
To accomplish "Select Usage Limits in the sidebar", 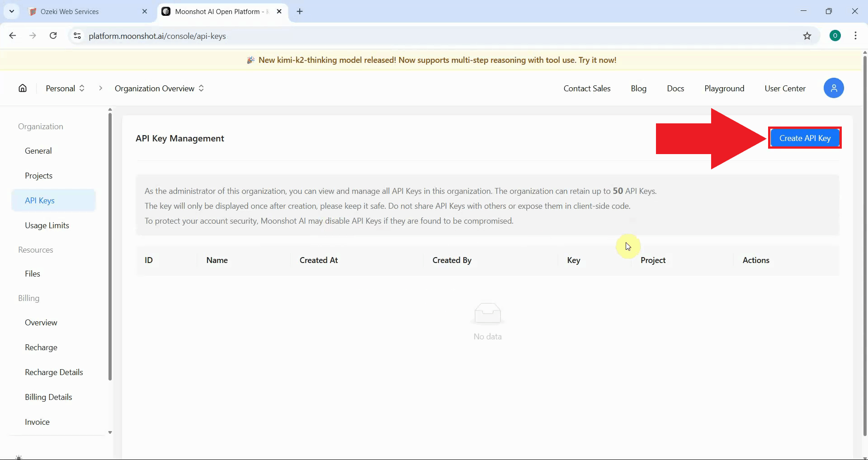I will [x=47, y=225].
